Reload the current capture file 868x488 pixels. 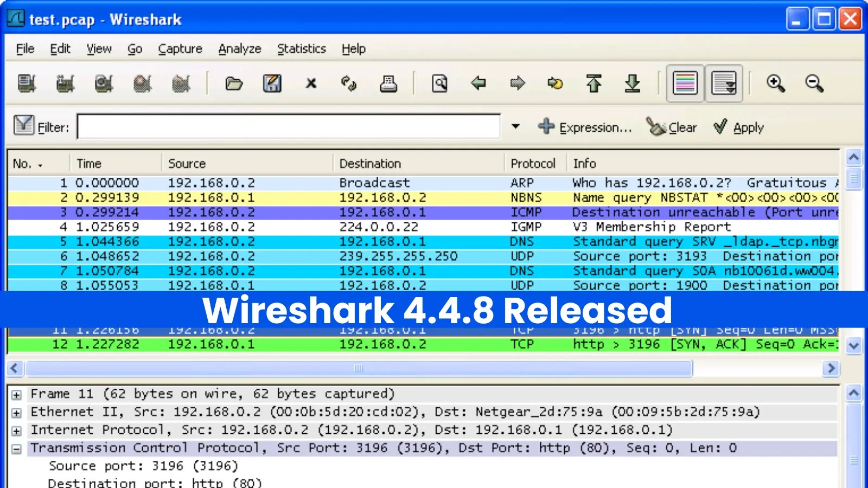[350, 84]
